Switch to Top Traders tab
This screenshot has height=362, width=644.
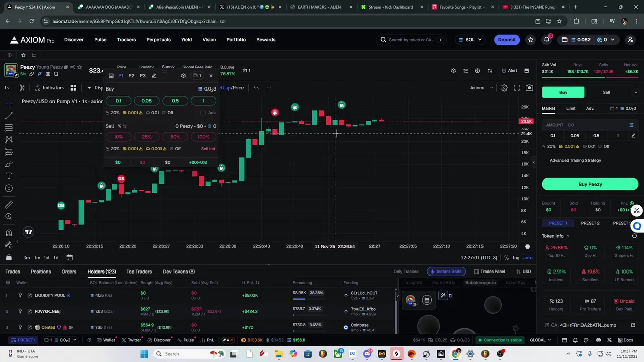coord(139,271)
